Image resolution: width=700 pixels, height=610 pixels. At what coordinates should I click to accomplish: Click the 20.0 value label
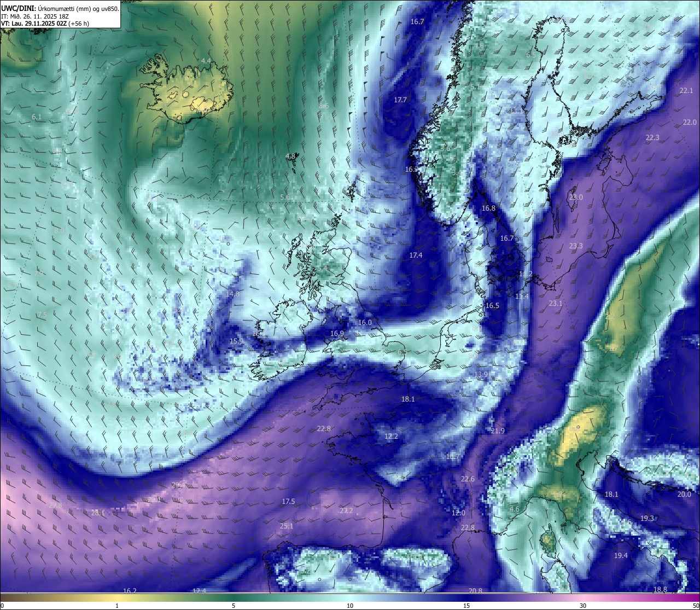(684, 495)
